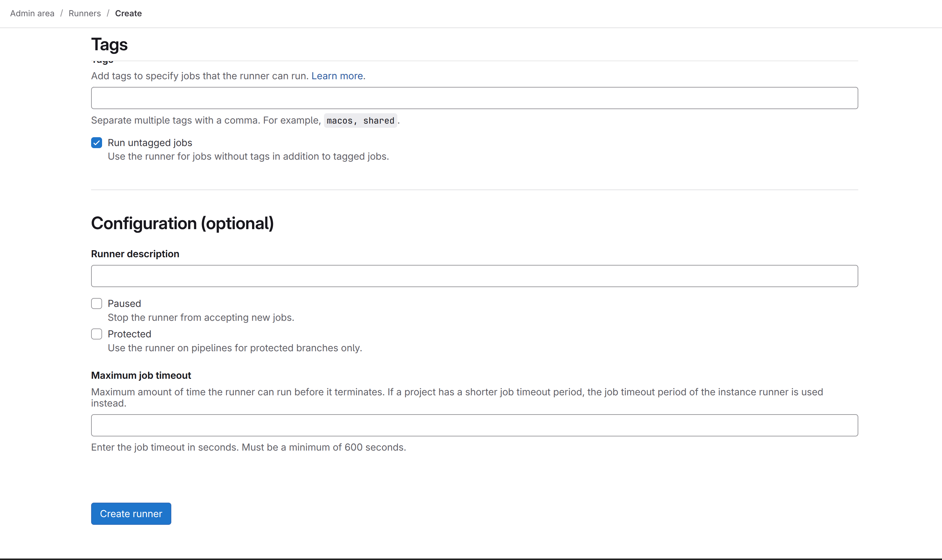Click the 'Protected' label text
Viewport: 942px width, 560px height.
click(129, 334)
